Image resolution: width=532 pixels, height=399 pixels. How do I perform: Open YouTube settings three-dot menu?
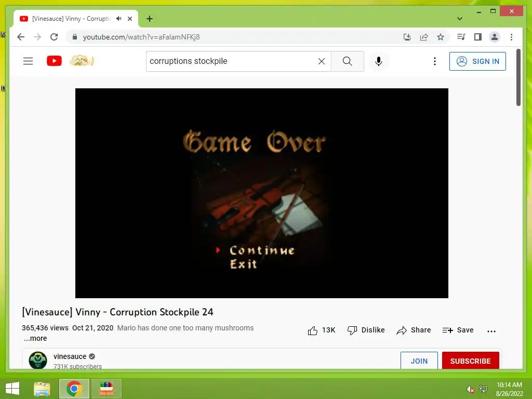[435, 61]
